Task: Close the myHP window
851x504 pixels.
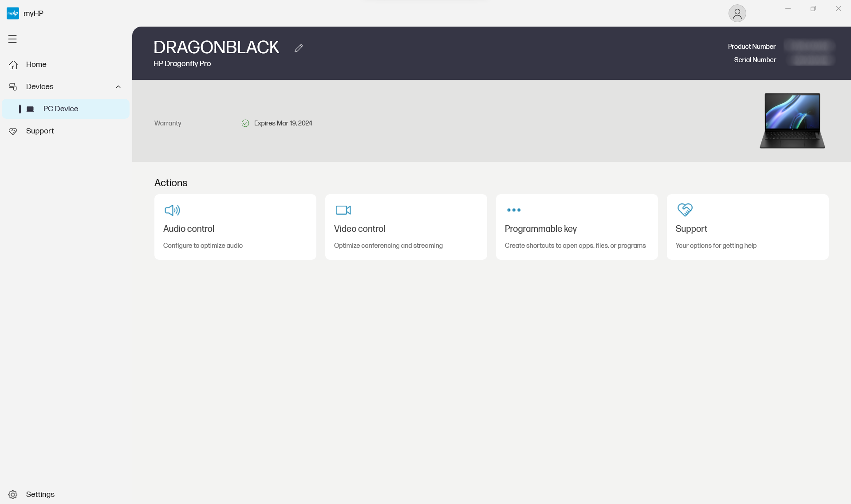Action: (838, 8)
